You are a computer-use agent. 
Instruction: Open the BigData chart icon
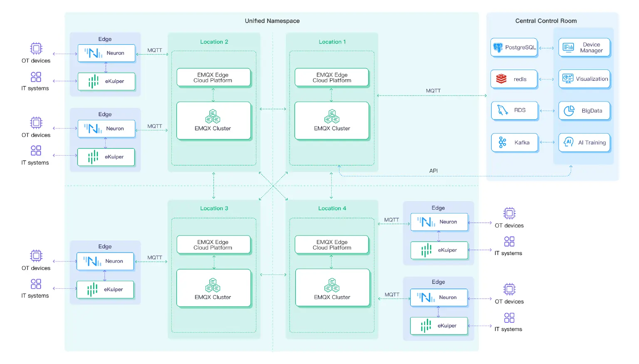click(x=568, y=111)
